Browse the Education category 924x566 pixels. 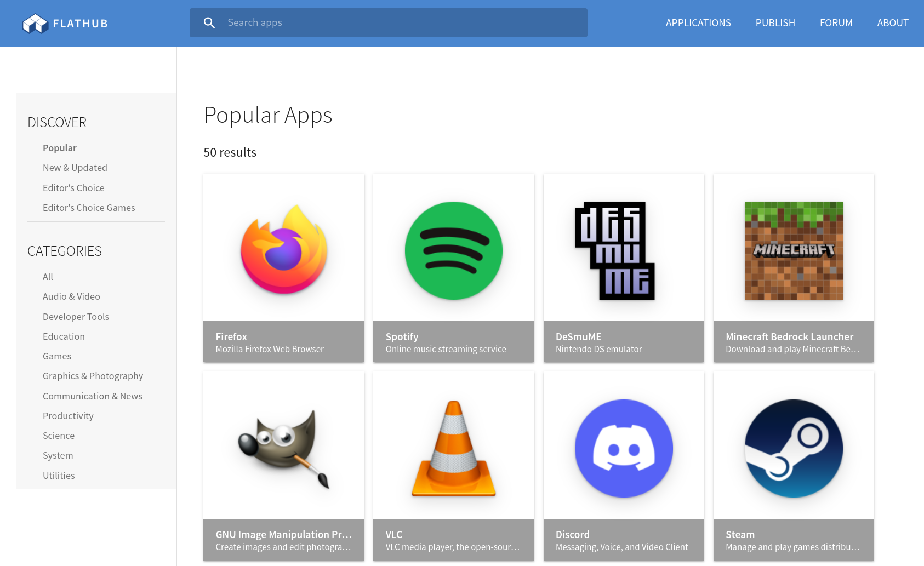(64, 336)
